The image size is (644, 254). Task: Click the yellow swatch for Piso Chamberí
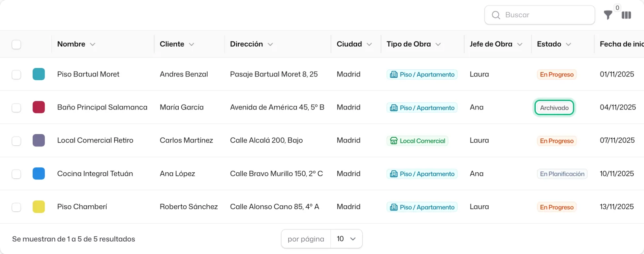(x=39, y=207)
